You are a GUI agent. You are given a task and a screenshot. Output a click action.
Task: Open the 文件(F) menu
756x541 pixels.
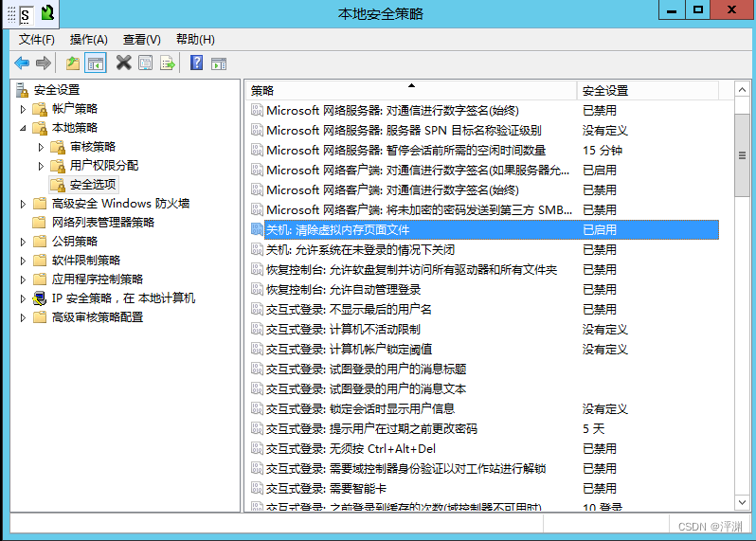pos(37,40)
